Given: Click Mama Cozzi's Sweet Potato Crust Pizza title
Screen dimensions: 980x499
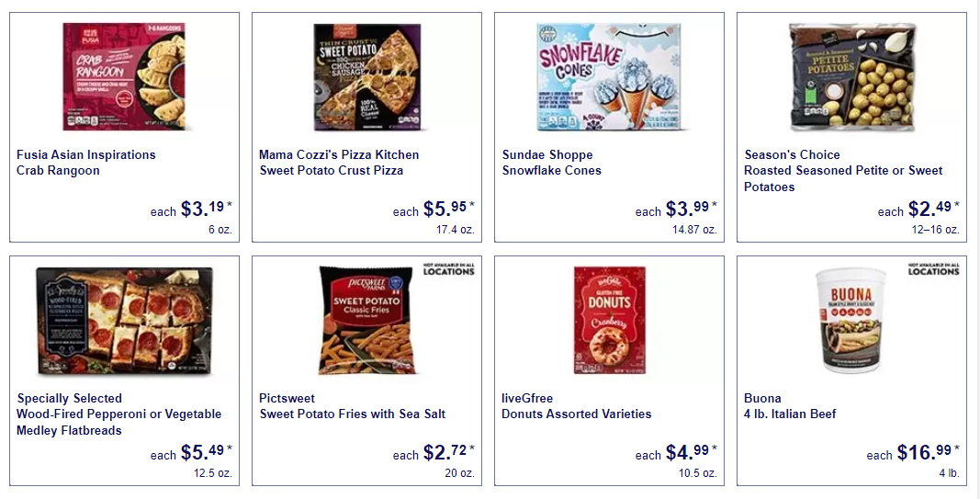Looking at the screenshot, I should pyautogui.click(x=340, y=163).
